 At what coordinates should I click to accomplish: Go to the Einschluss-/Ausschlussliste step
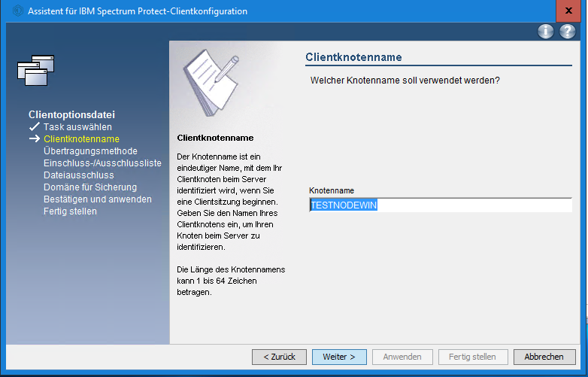[102, 163]
